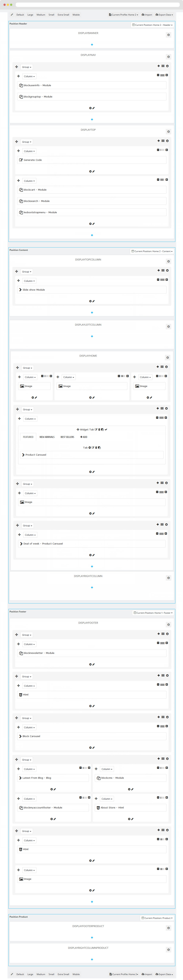Click the duplicate icon next to Widget Tab
The image size is (183, 980).
pos(102,429)
